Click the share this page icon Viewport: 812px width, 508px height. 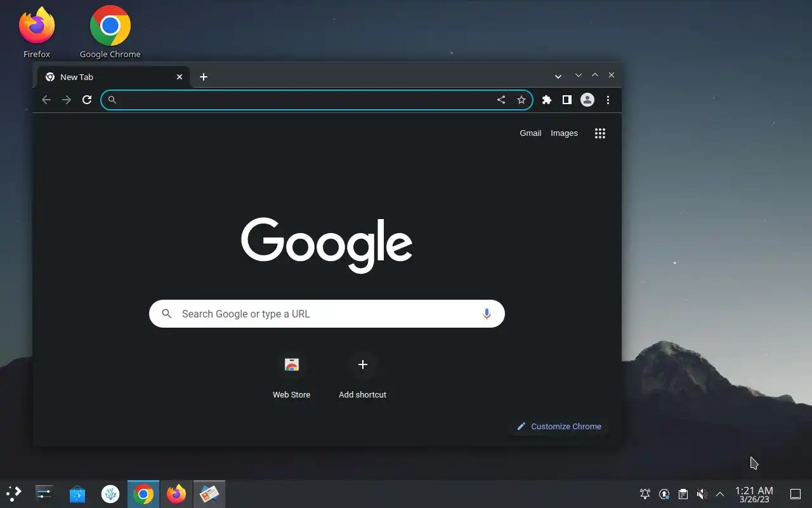(501, 100)
